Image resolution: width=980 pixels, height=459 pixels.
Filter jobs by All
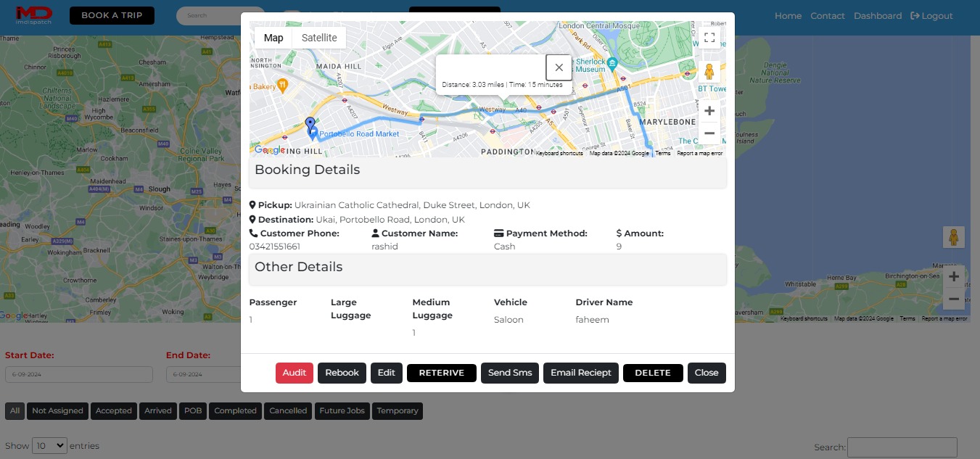15,410
